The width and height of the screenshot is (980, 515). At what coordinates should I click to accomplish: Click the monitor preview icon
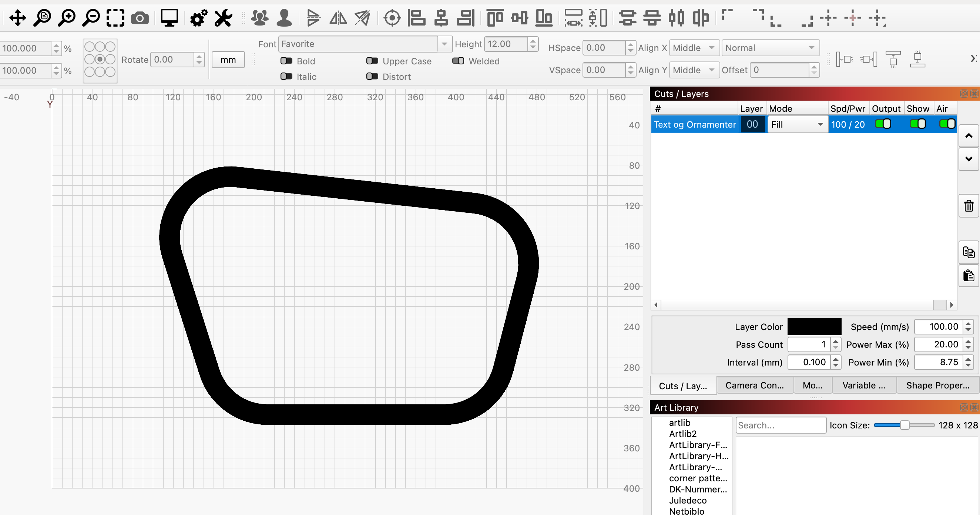point(169,18)
